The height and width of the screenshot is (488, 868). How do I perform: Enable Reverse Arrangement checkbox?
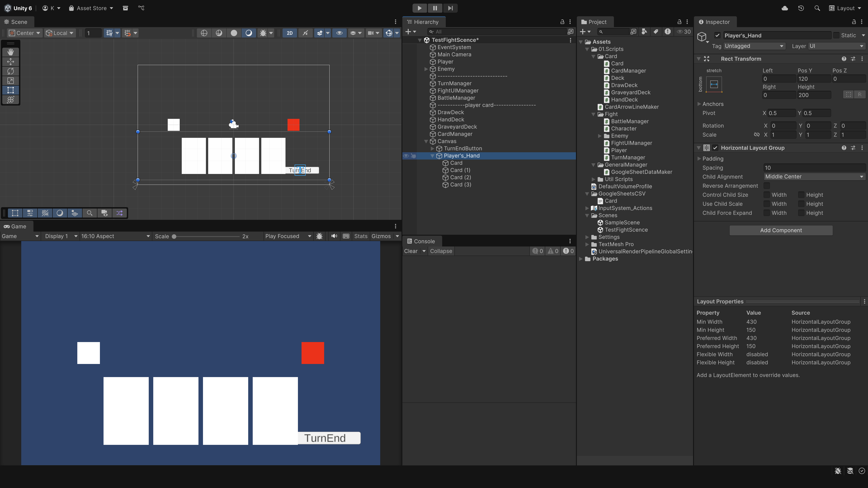pyautogui.click(x=767, y=185)
